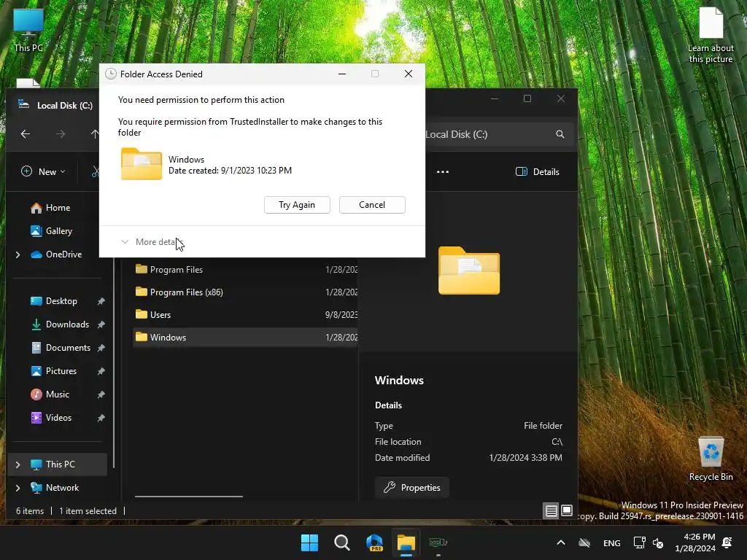Go up one folder level
747x560 pixels.
(x=95, y=134)
